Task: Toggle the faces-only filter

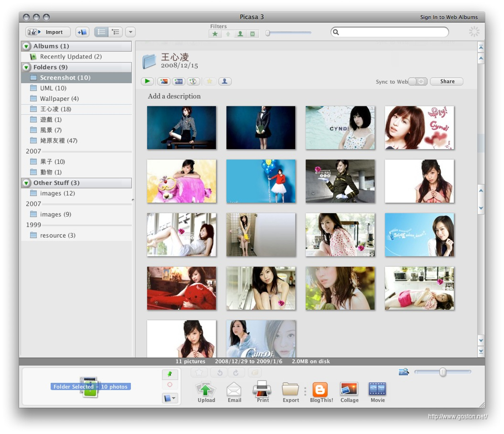Action: click(x=240, y=34)
